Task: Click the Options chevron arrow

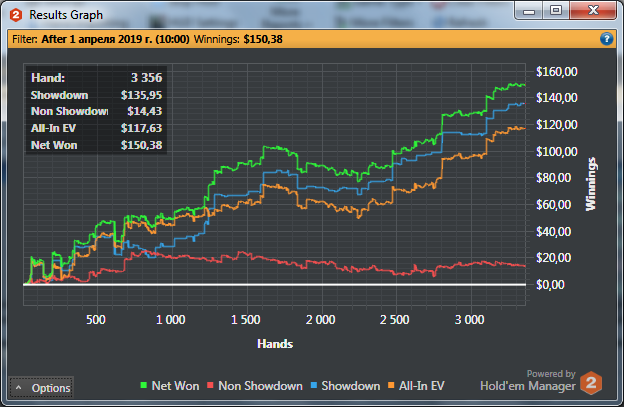Action: (x=18, y=388)
